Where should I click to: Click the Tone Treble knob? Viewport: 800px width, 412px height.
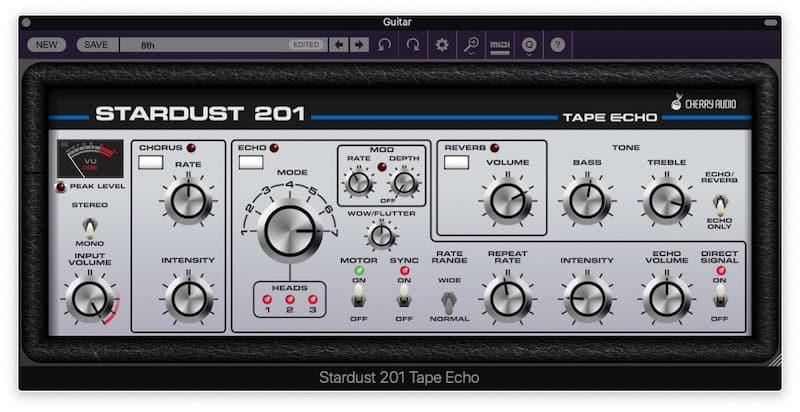coord(666,200)
